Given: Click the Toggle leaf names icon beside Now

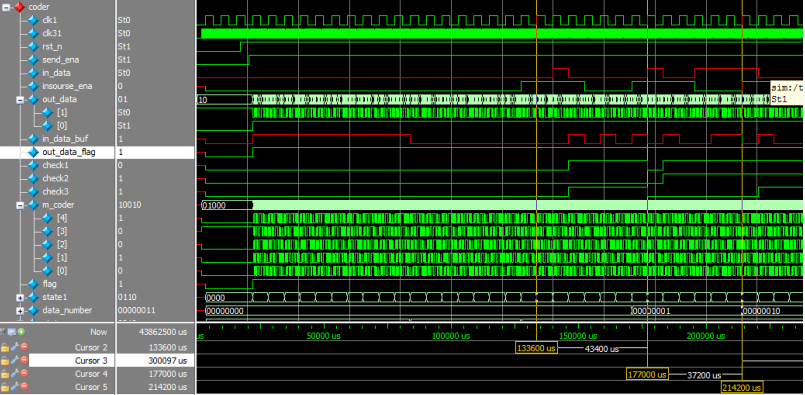Looking at the screenshot, I should point(3,332).
